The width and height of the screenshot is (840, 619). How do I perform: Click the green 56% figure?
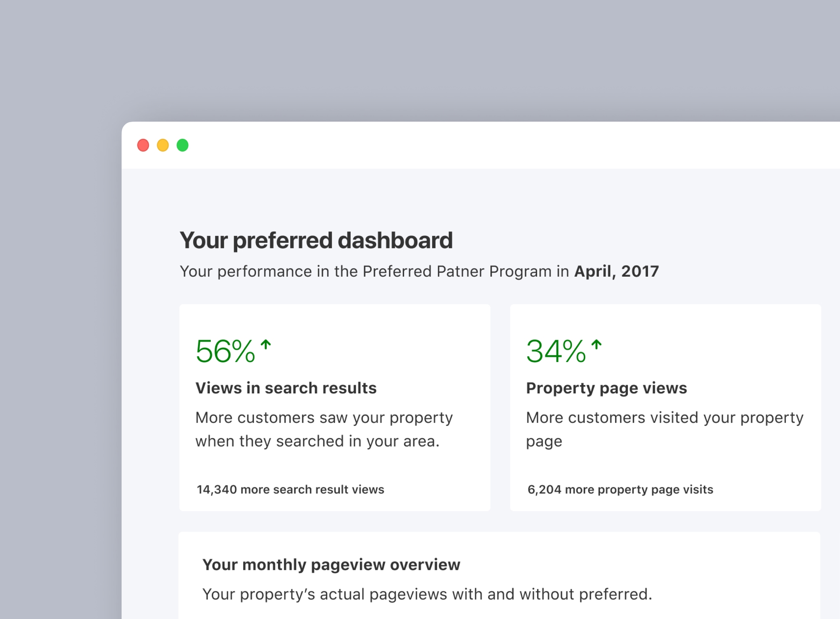tap(226, 351)
